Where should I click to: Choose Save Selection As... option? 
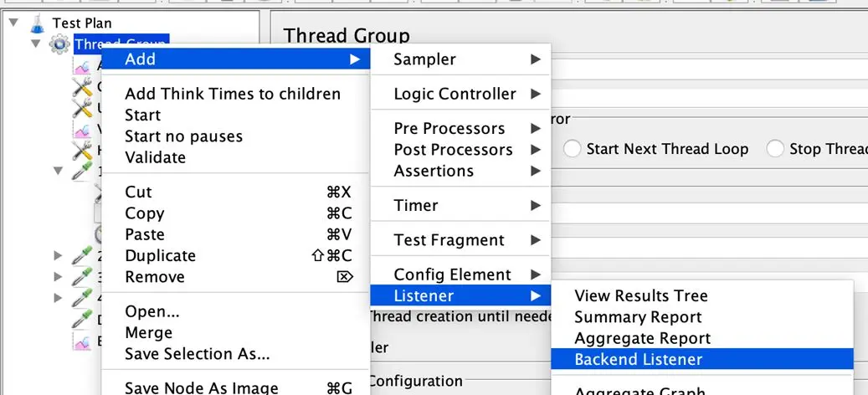(197, 354)
